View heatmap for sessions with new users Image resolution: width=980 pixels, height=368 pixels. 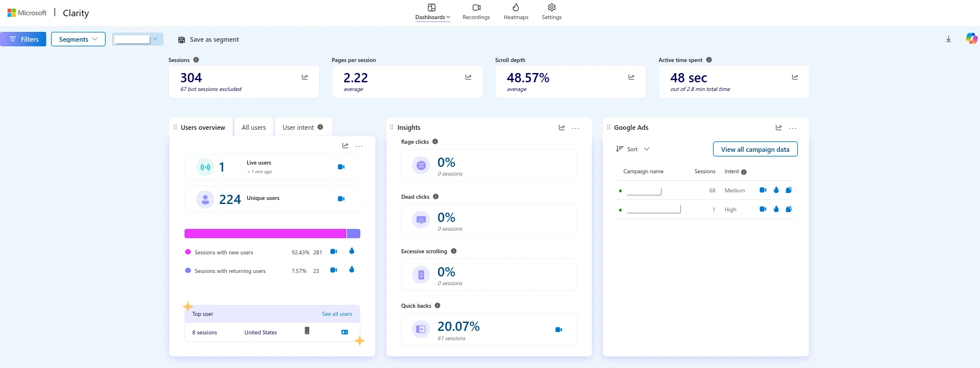(352, 252)
